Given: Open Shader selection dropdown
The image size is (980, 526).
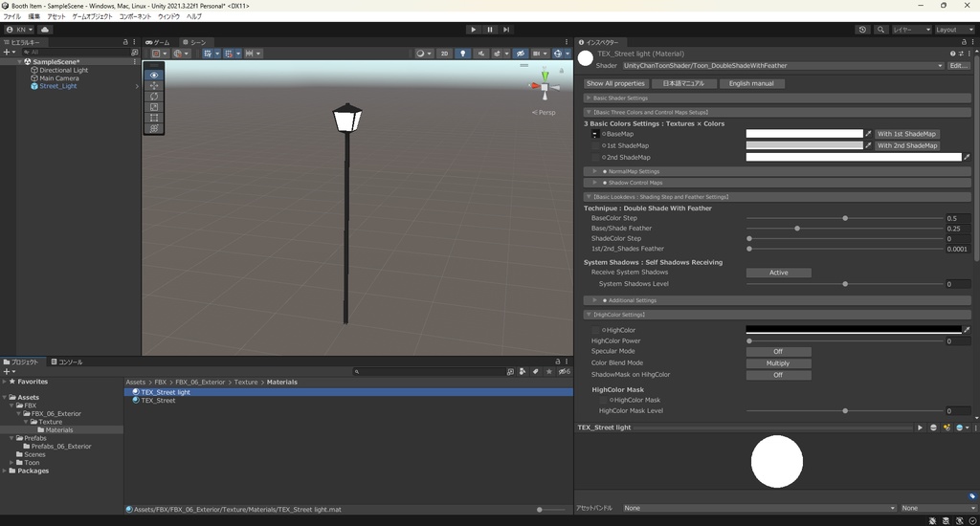Looking at the screenshot, I should point(783,66).
